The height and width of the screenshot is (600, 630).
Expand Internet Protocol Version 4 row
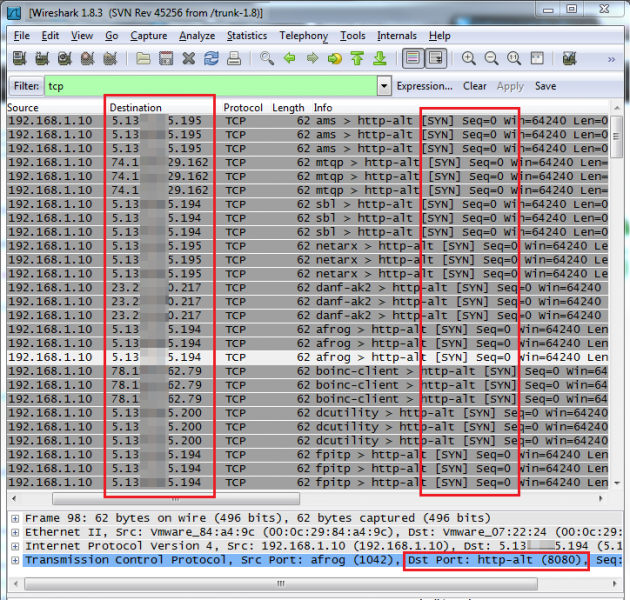[x=15, y=546]
